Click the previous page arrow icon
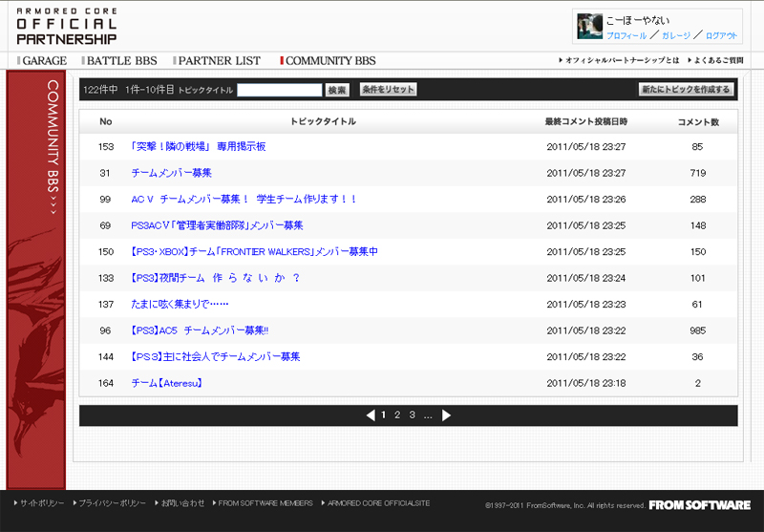Viewport: 764px width, 532px height. (x=371, y=415)
